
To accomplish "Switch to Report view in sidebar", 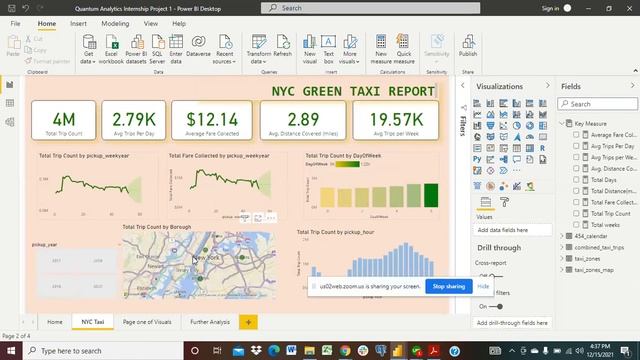I will click(x=10, y=84).
